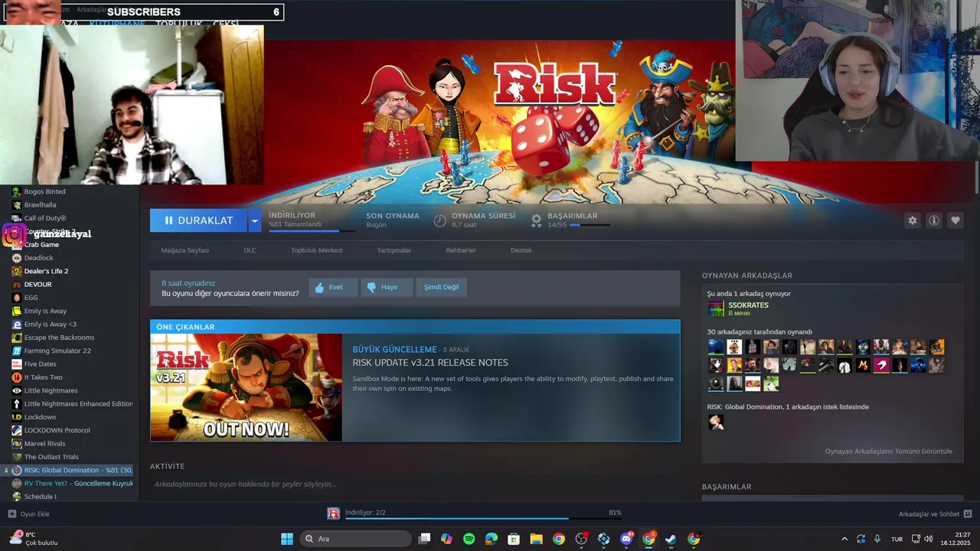Open Discord from the Windows taskbar

point(626,539)
